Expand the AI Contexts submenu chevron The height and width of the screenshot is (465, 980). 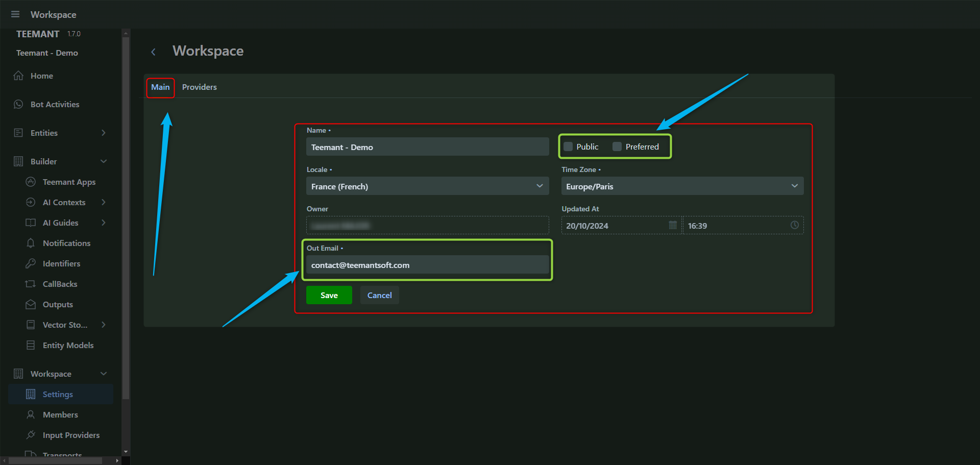tap(104, 202)
